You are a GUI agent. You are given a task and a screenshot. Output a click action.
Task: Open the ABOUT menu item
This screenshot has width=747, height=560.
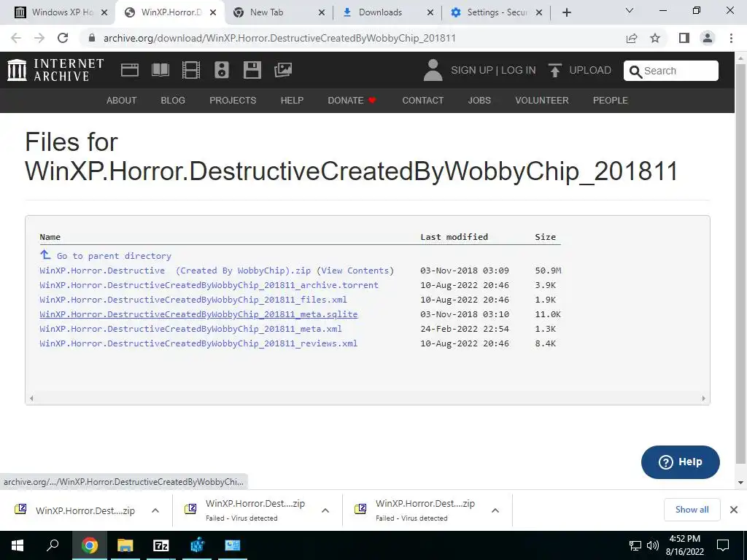click(122, 101)
